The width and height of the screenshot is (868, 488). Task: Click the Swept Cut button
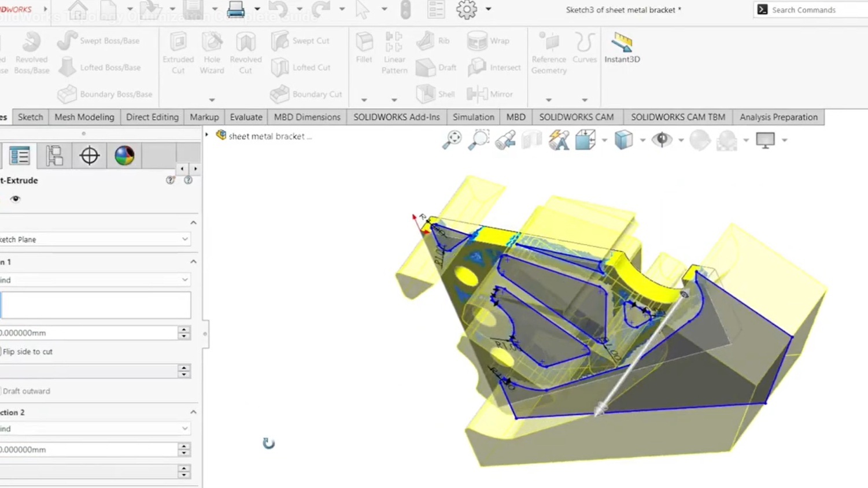300,40
